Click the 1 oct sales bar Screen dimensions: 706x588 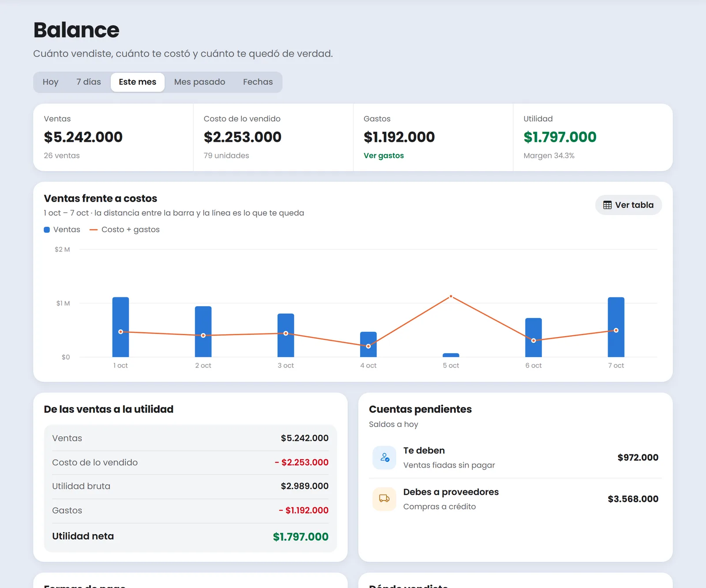click(x=120, y=327)
